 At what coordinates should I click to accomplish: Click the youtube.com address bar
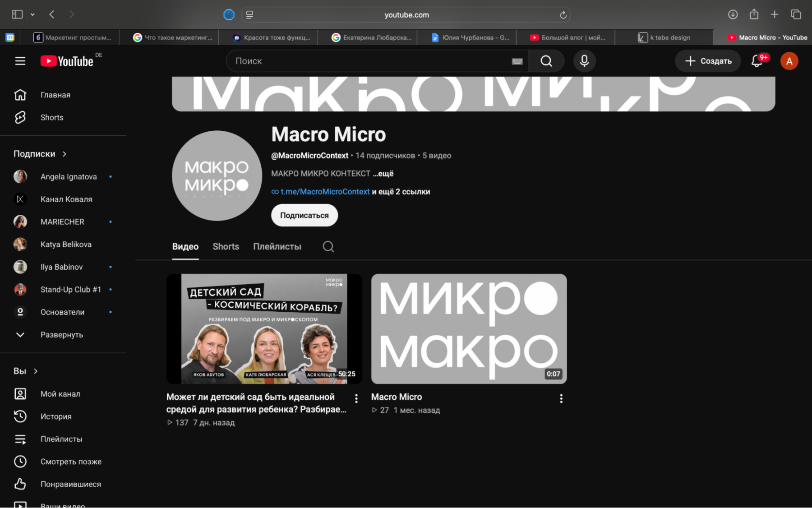click(406, 15)
